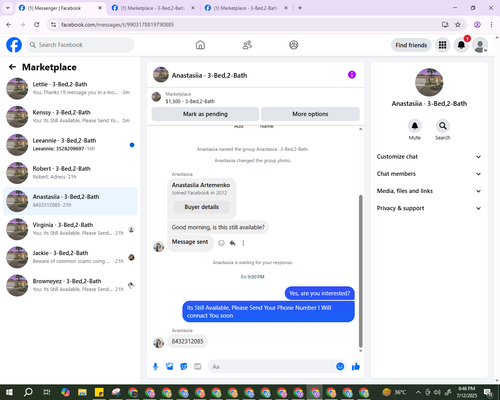
Task: Open the tab search dropdown arrow
Action: coord(8,8)
